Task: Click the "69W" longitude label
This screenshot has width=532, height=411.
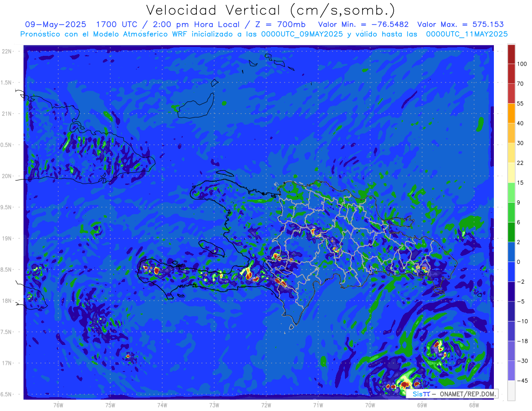Action: (x=422, y=405)
